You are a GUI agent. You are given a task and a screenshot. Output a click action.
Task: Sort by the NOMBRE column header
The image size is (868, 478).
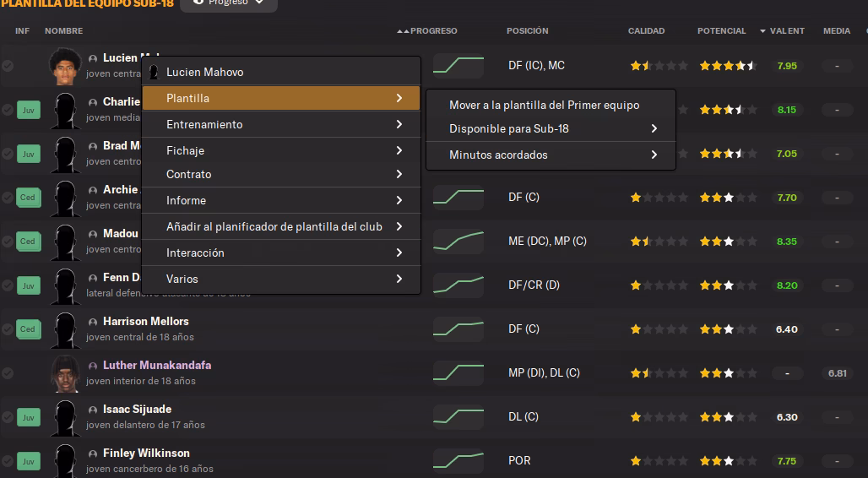coord(63,31)
